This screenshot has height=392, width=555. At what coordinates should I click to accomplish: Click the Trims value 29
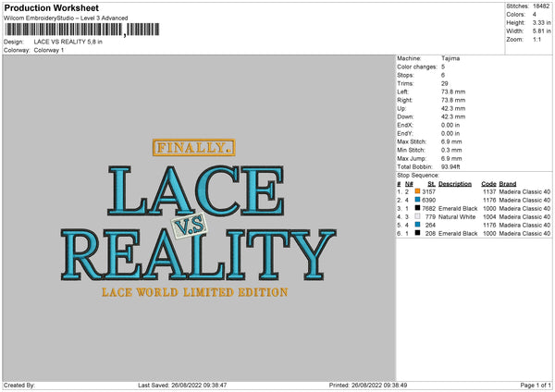445,83
